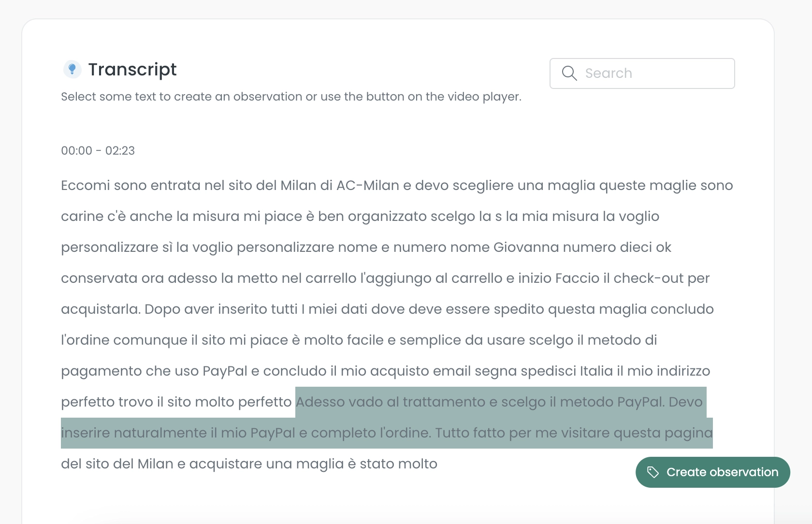This screenshot has width=812, height=524.
Task: Click the lightbulb icon beside Transcript heading
Action: pyautogui.click(x=72, y=69)
